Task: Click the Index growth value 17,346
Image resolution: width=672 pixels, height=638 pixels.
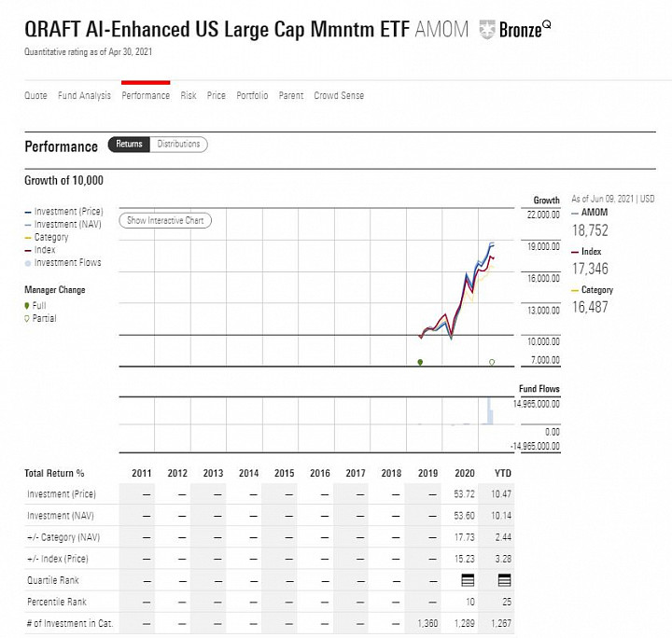Action: 590,269
